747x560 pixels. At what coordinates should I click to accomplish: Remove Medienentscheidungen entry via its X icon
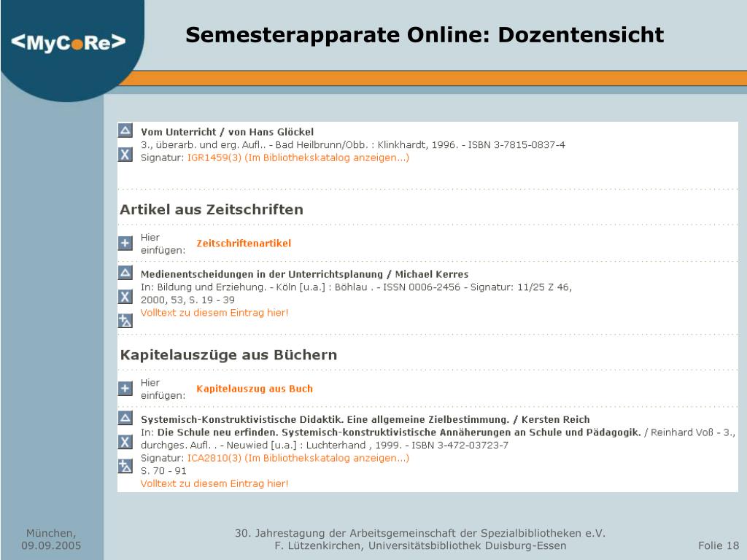[x=125, y=297]
